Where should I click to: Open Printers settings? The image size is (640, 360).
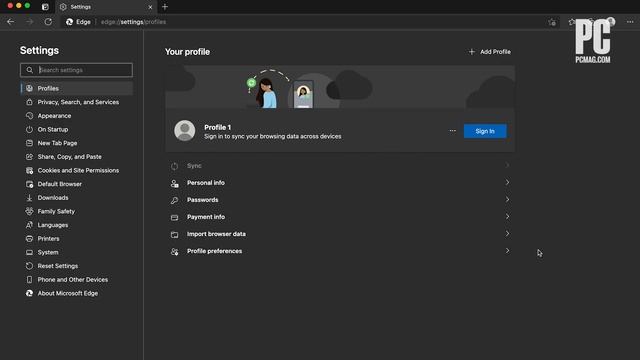tap(76, 239)
